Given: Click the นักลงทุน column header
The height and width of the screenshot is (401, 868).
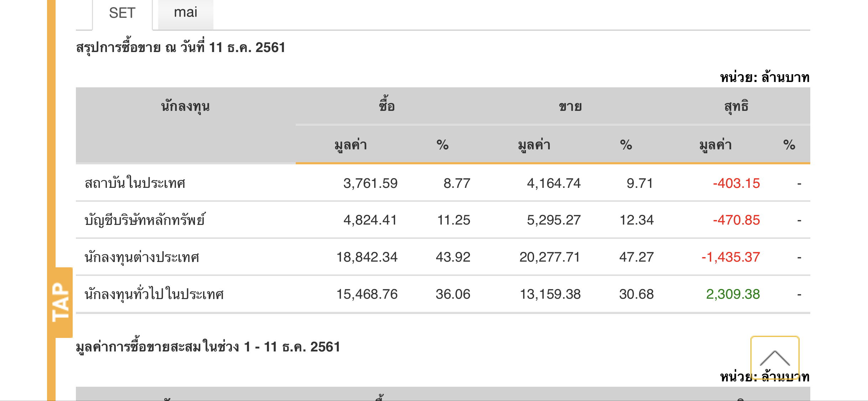Looking at the screenshot, I should [x=185, y=106].
